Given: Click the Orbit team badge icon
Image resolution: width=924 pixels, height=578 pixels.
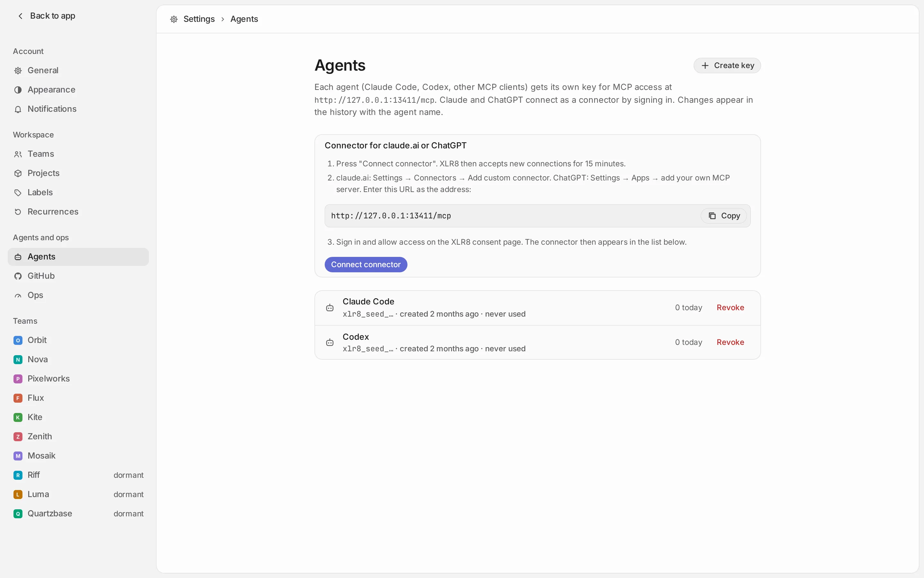Looking at the screenshot, I should 18,340.
